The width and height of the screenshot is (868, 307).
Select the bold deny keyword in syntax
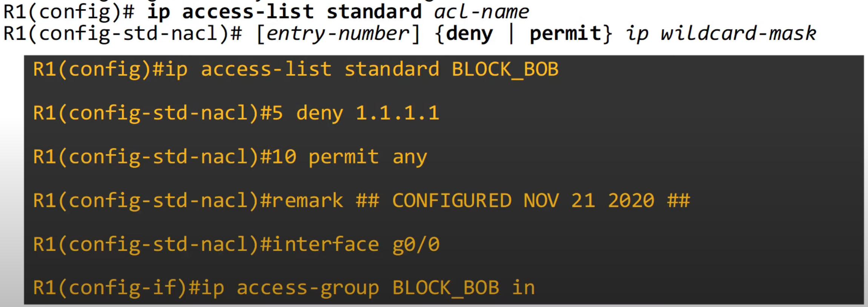[469, 34]
